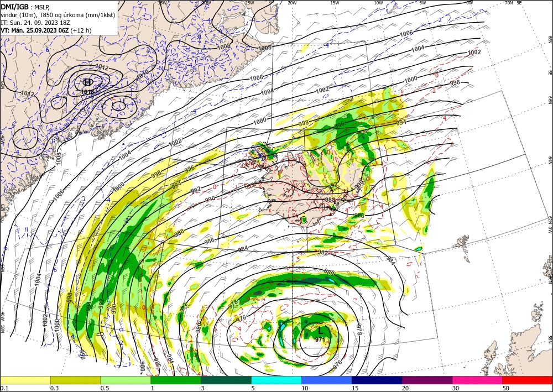Click the purple 20–30 legend swatch

427,380
